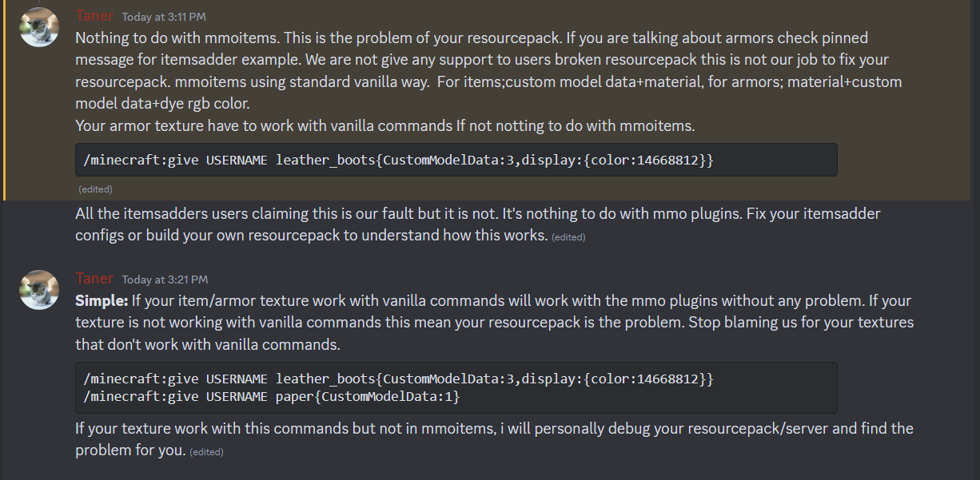Open Taner's avatar on the 3:21 PM message
The width and height of the screenshot is (980, 480).
39,290
